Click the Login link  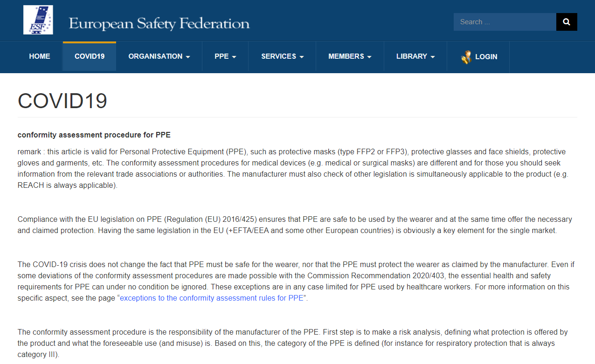pos(486,57)
